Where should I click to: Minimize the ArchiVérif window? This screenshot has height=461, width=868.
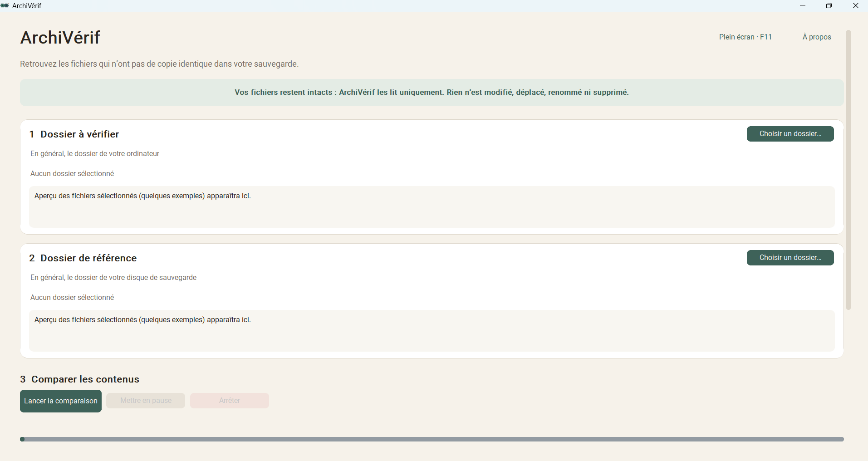coord(803,6)
